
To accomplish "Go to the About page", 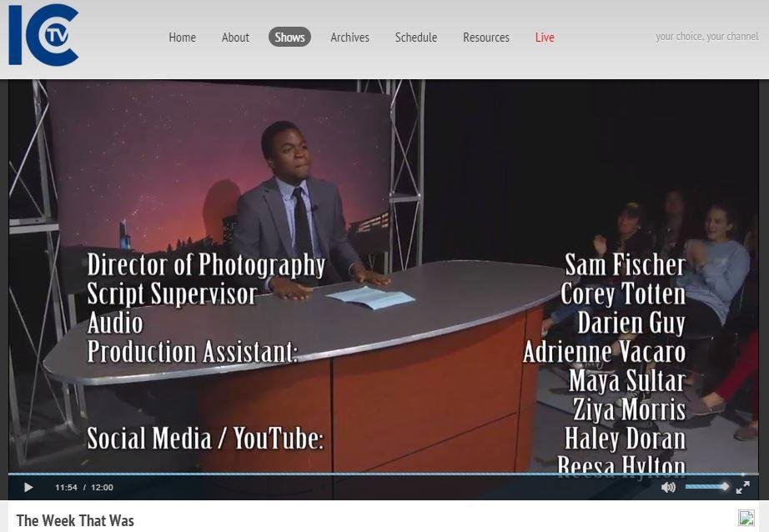I will click(235, 38).
